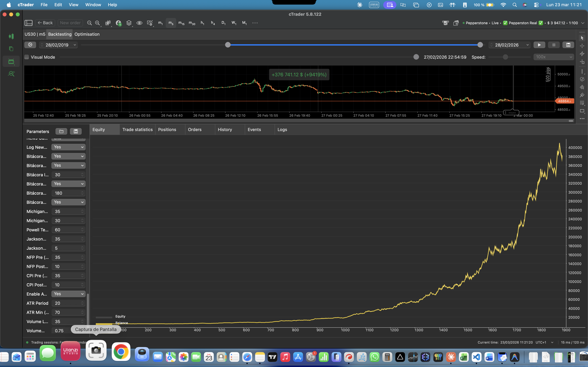The width and height of the screenshot is (588, 367).
Task: Click the save parameters floppy disk icon
Action: pos(76,131)
